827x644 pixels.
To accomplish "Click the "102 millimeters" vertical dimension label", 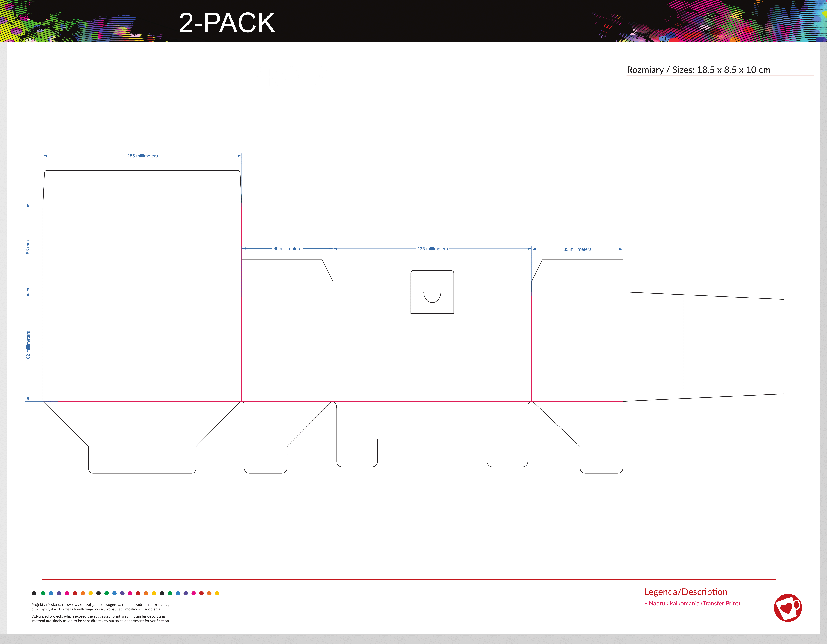I will (28, 346).
